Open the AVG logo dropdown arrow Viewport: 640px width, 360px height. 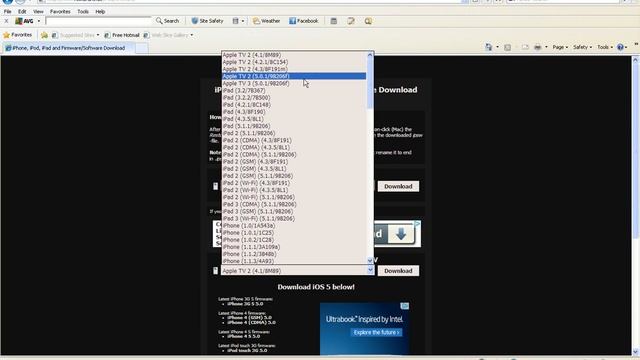(x=39, y=21)
